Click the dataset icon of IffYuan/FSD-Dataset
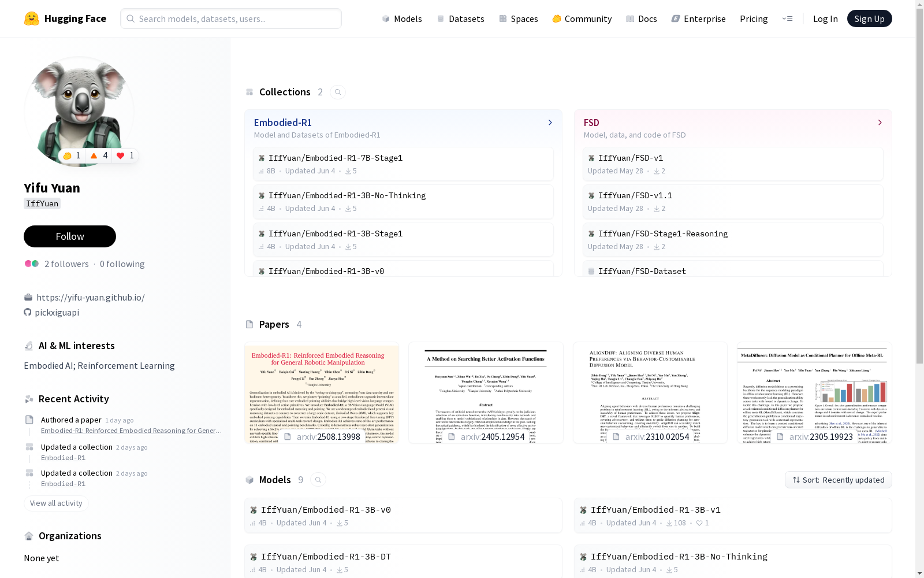 591,271
